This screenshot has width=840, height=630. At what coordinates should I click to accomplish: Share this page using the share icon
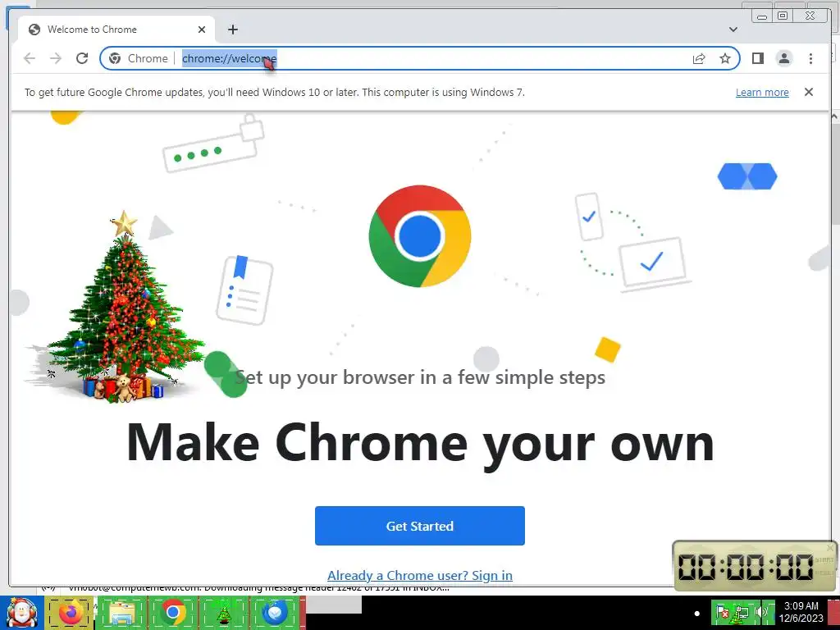pos(699,58)
